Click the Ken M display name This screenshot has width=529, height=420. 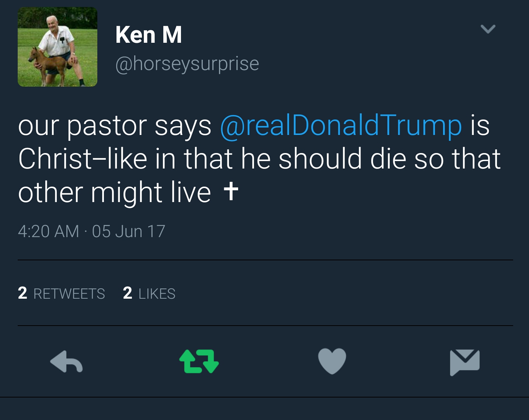pyautogui.click(x=149, y=35)
